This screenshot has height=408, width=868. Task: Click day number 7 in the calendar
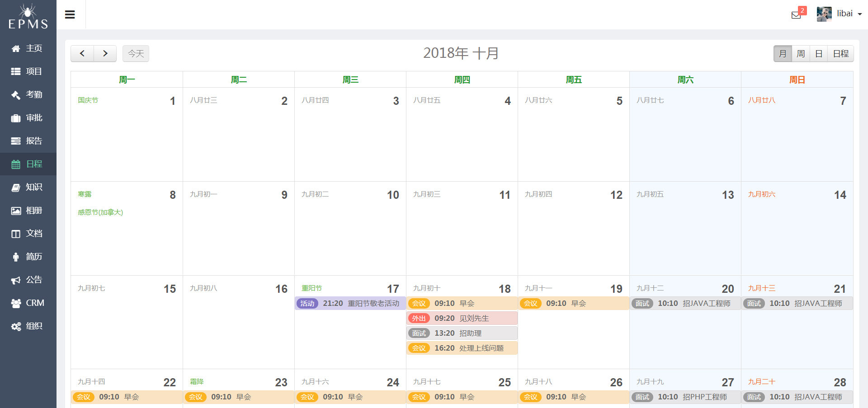(x=843, y=101)
